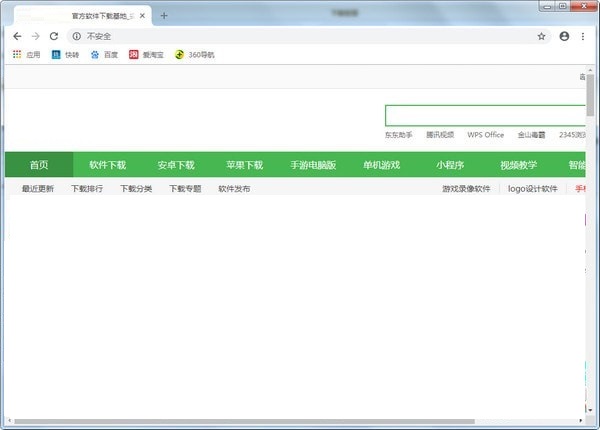This screenshot has width=600, height=430.
Task: Open Chrome's three-dot menu
Action: coord(583,36)
